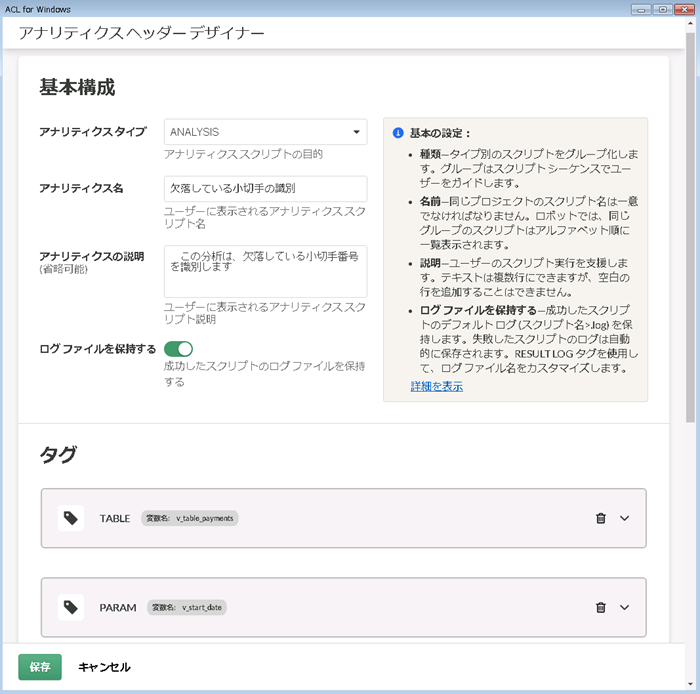Expand the PARAM tag chevron
700x694 pixels.
point(625,607)
